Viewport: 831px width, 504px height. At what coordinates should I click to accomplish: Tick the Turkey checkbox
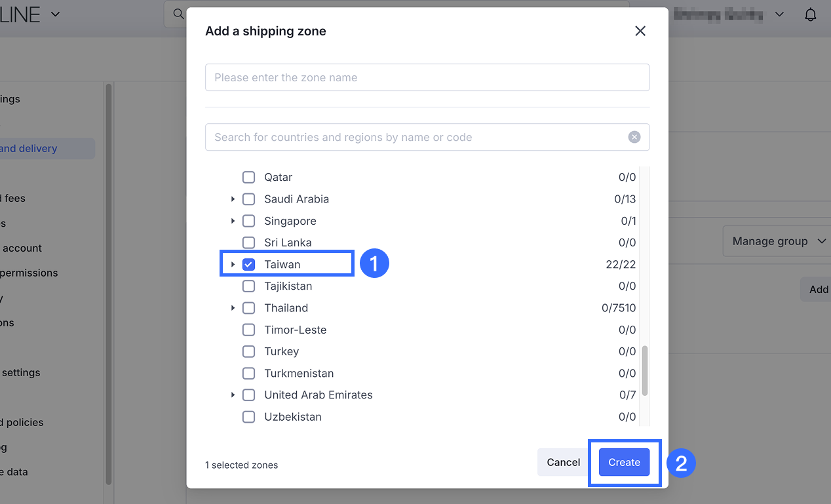point(248,351)
